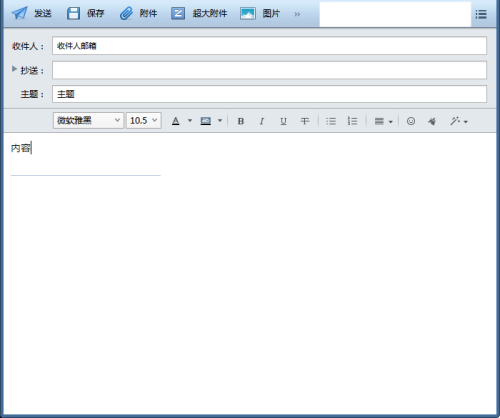Show more toolbar items via double chevron
The image size is (500, 418).
(x=297, y=14)
